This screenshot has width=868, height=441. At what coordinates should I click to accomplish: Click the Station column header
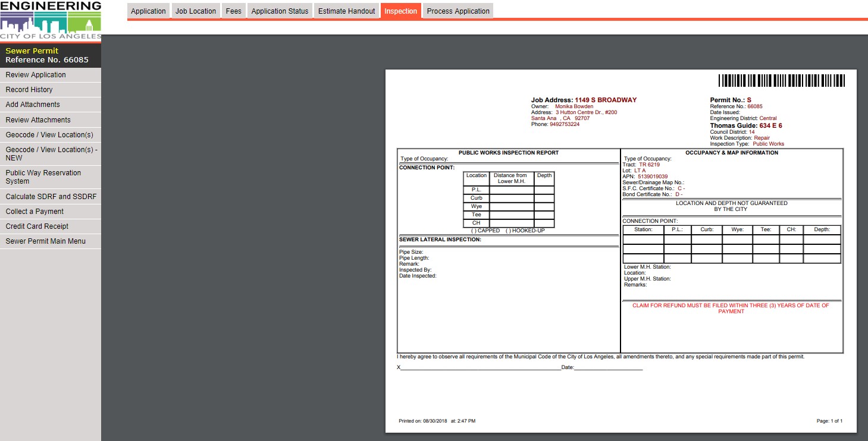[x=643, y=229]
